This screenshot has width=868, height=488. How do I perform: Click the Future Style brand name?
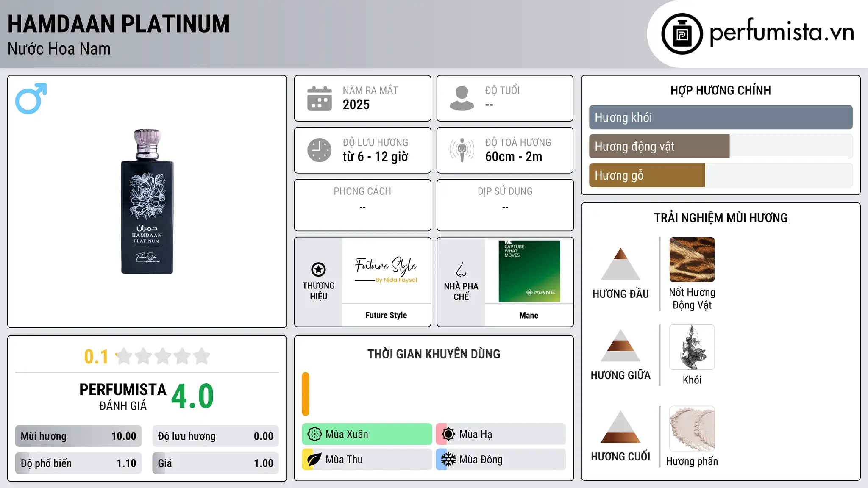386,315
